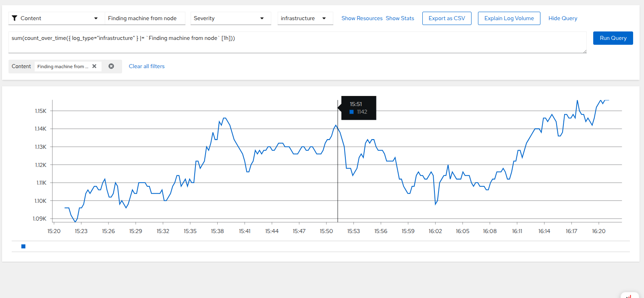
Task: Click the 1142 value in the chart tooltip
Action: 362,112
